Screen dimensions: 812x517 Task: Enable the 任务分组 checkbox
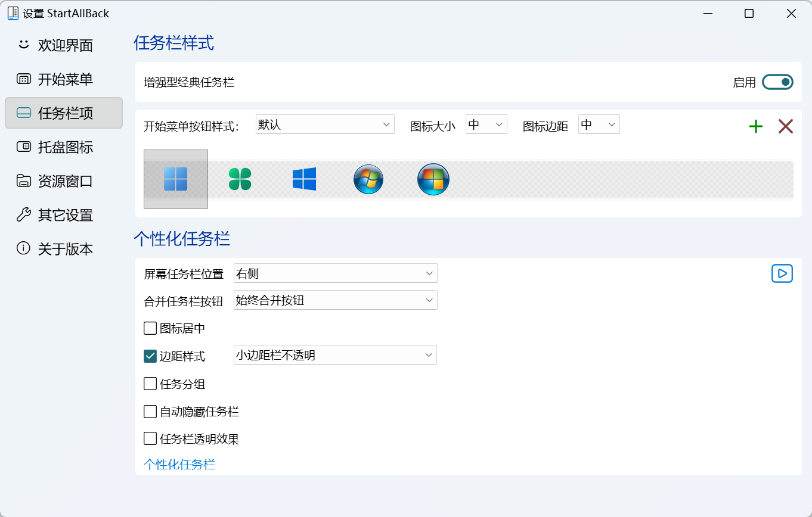[150, 384]
